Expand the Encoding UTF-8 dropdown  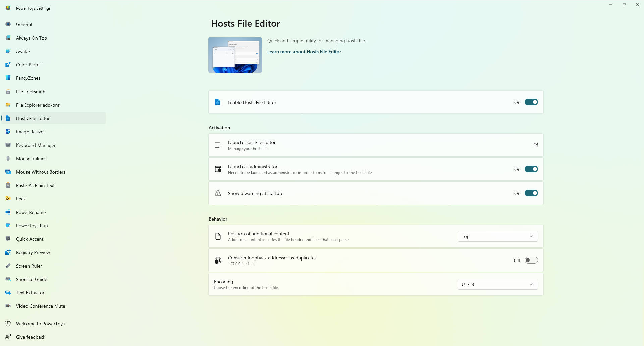click(497, 284)
